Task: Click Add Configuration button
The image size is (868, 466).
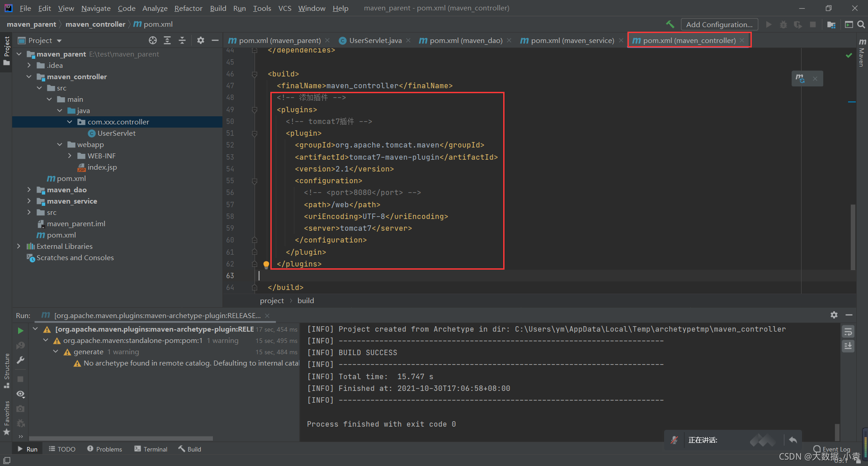Action: pyautogui.click(x=719, y=24)
